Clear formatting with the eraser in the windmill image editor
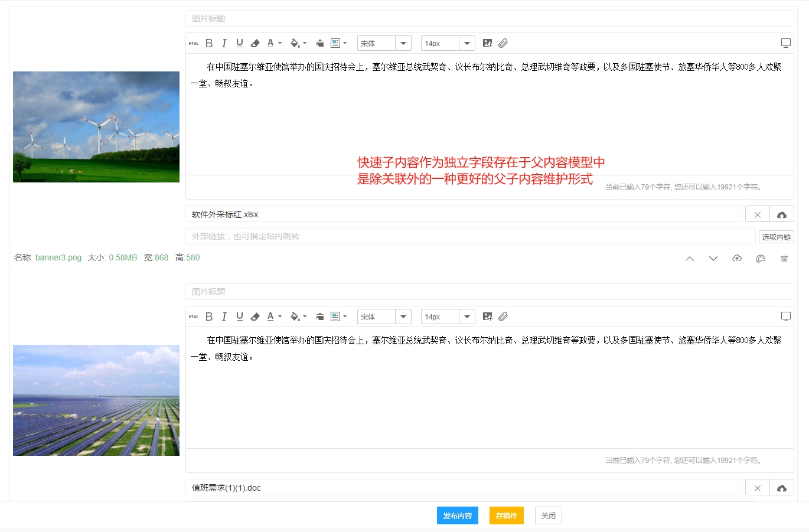The width and height of the screenshot is (809, 532). click(x=255, y=43)
